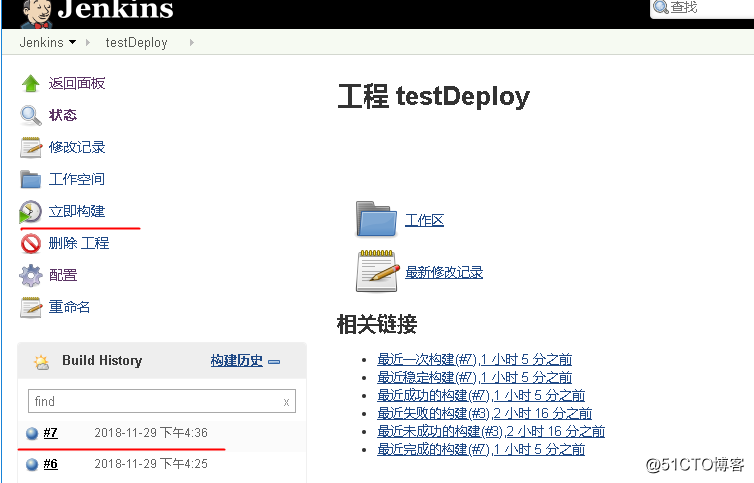Viewport: 754px width, 483px height.
Task: Click the gear icon beside 配置
Action: 31,275
